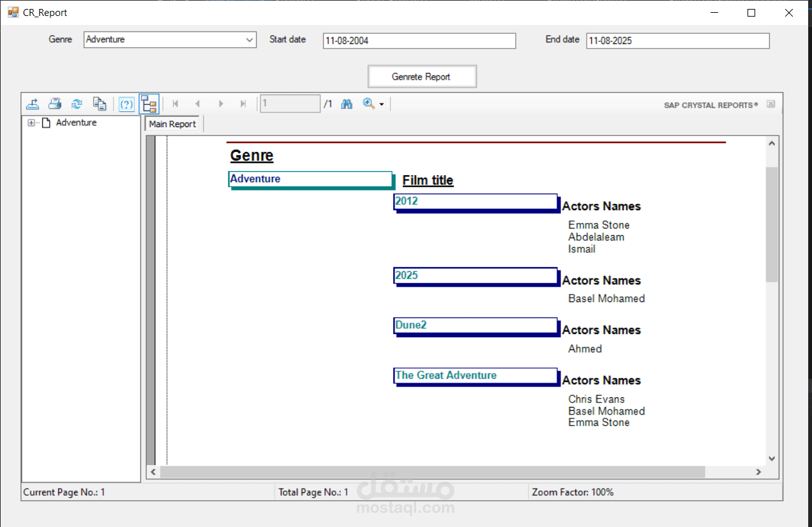Click the vertical scrollbar up arrow
The width and height of the screenshot is (812, 527).
click(772, 143)
